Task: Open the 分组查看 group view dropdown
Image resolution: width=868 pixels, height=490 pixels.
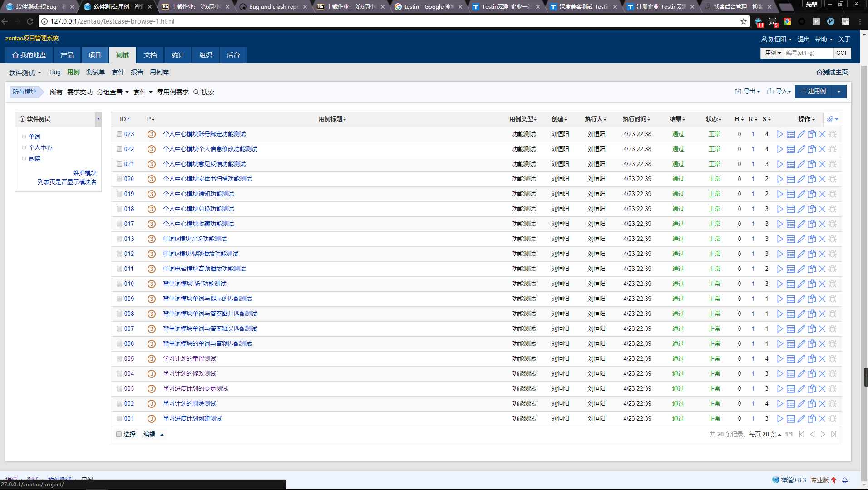Action: (x=113, y=92)
